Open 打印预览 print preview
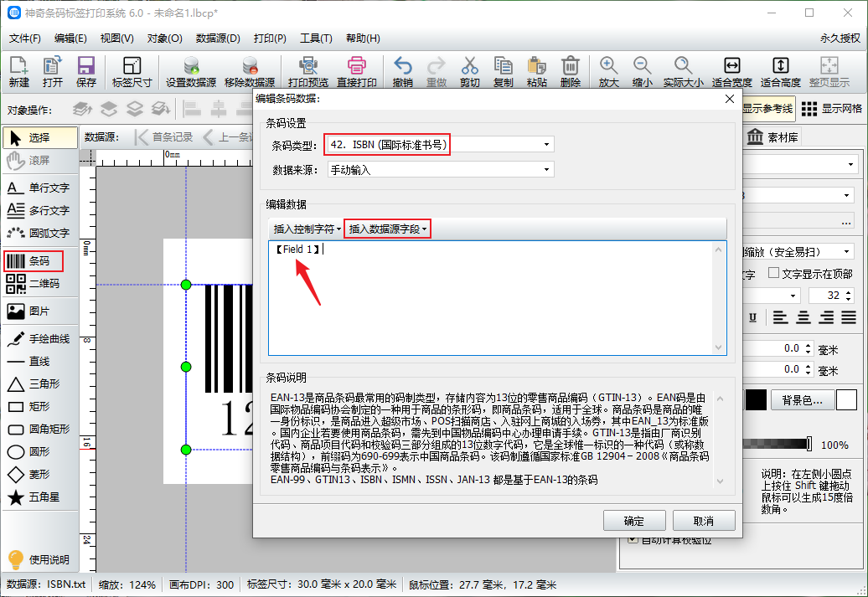868x597 pixels. (307, 72)
